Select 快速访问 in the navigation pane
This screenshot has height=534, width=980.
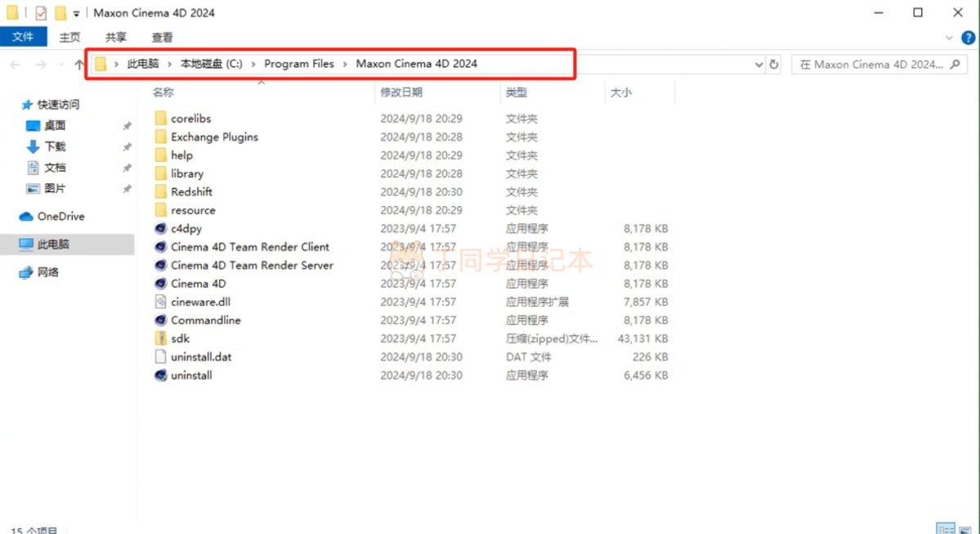(x=58, y=105)
